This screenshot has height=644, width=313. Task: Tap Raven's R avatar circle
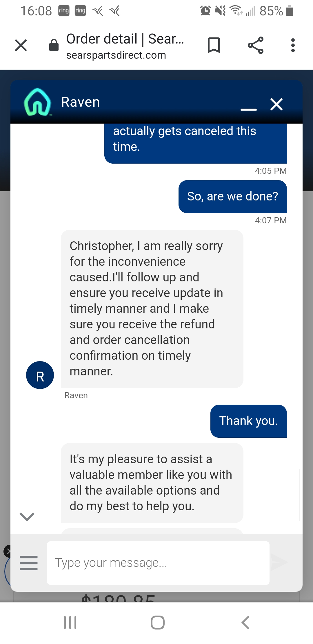click(x=40, y=375)
